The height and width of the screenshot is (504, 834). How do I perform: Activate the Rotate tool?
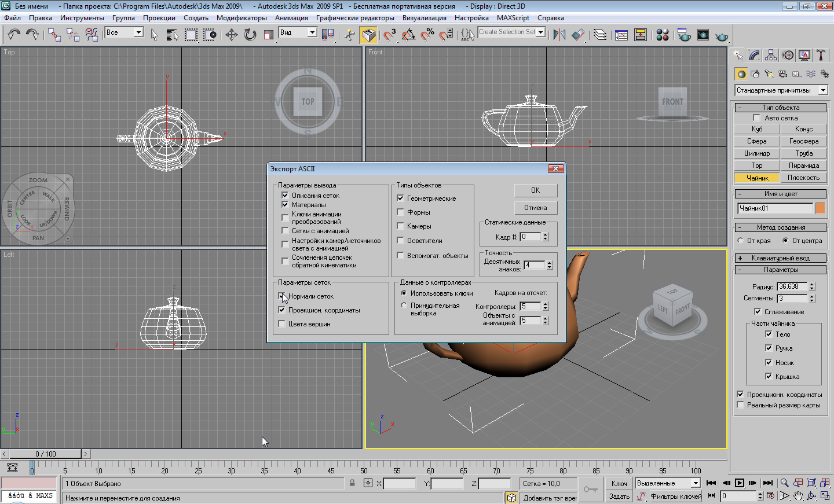(250, 35)
